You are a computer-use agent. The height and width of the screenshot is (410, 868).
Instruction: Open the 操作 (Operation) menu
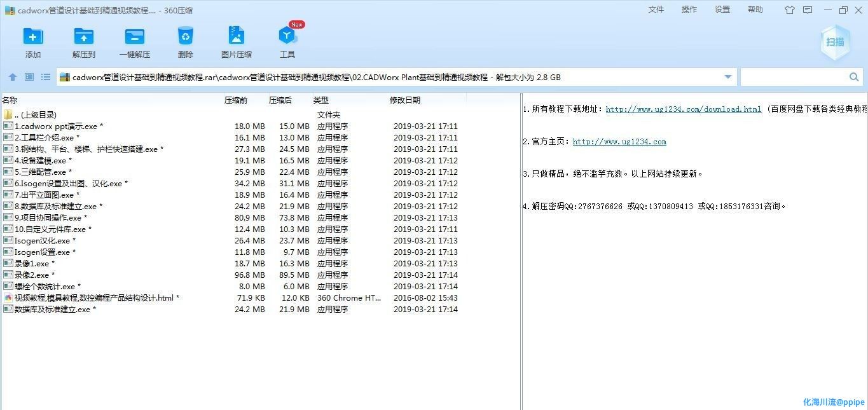689,10
